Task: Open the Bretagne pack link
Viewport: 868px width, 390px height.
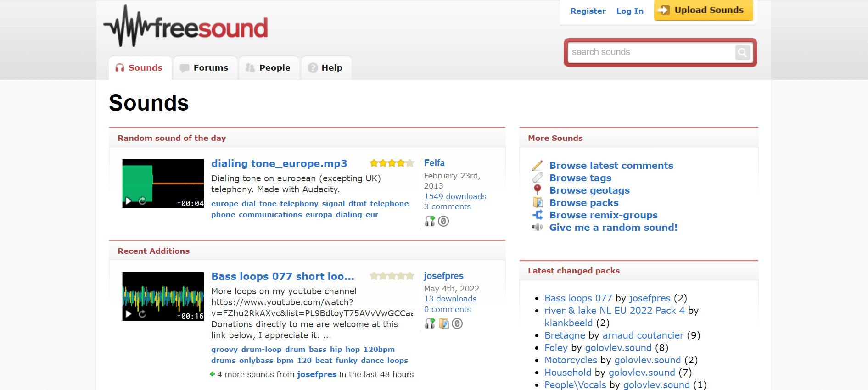Action: [x=565, y=335]
